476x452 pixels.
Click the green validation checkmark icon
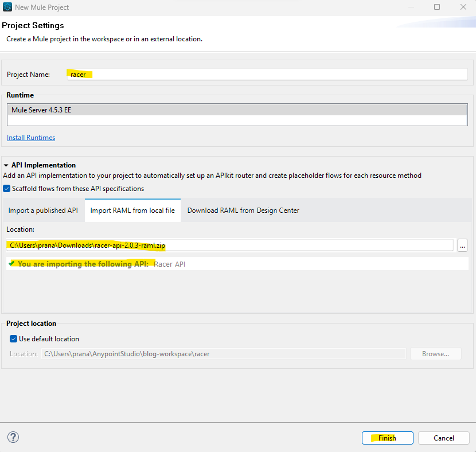click(11, 263)
